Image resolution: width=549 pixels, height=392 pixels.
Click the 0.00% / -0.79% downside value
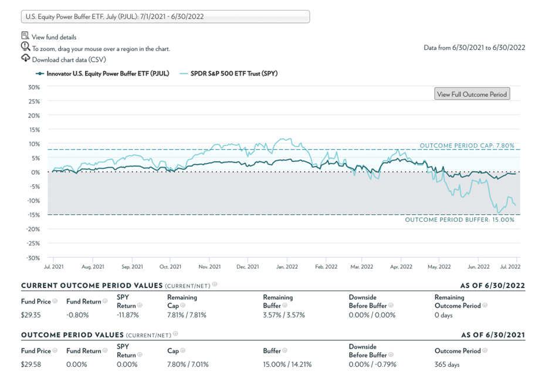[x=372, y=364]
